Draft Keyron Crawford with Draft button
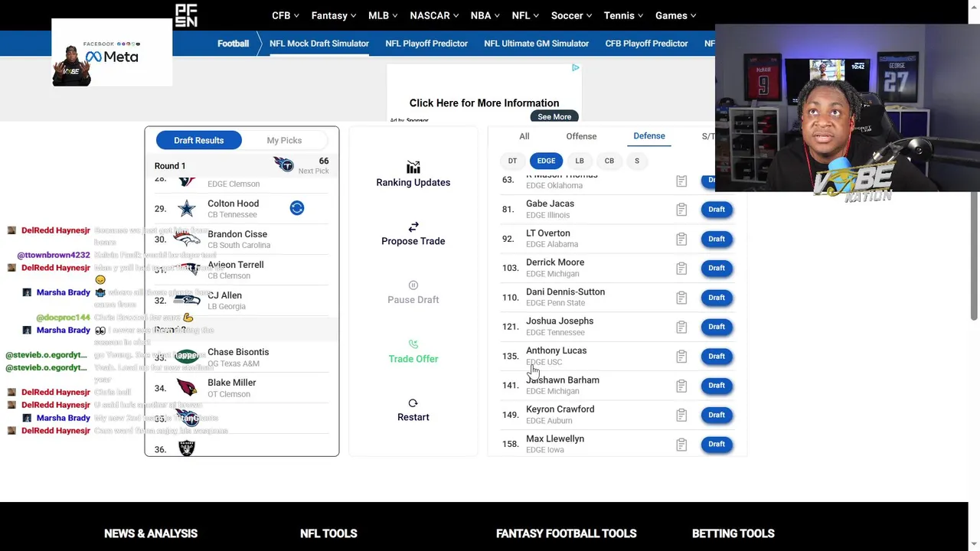Image resolution: width=980 pixels, height=551 pixels. point(717,415)
